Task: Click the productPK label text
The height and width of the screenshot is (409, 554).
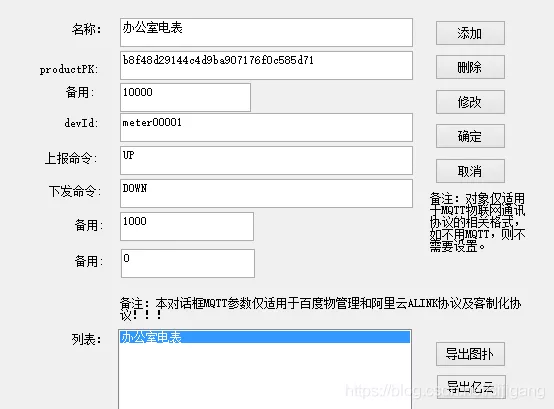Action: (69, 69)
